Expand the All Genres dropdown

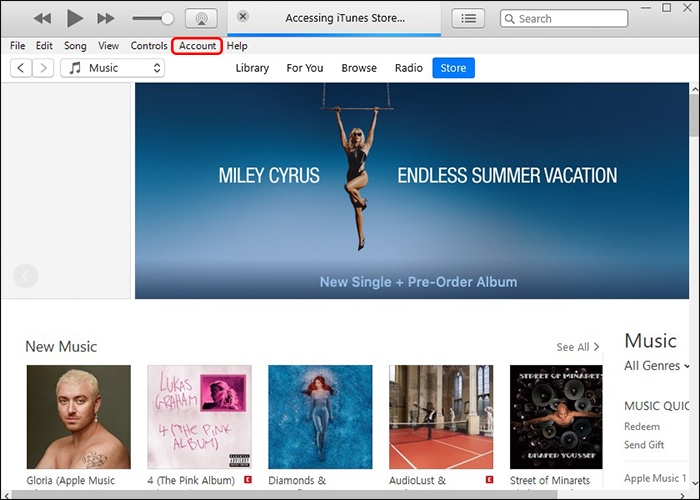[x=656, y=366]
